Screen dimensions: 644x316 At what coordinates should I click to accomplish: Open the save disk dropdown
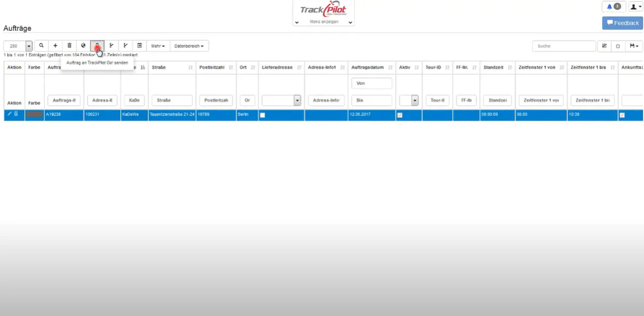634,46
